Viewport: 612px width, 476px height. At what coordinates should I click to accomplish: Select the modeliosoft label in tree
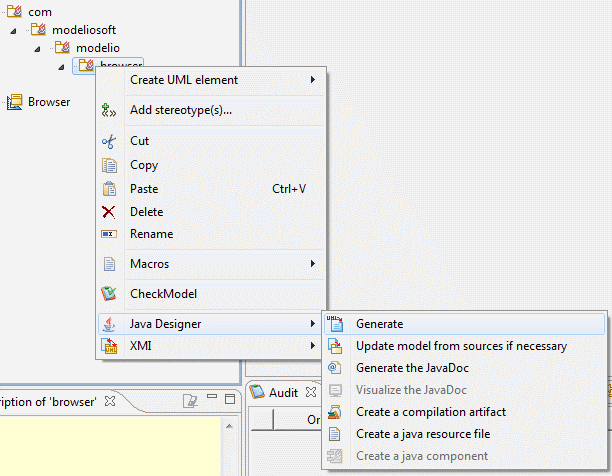84,30
